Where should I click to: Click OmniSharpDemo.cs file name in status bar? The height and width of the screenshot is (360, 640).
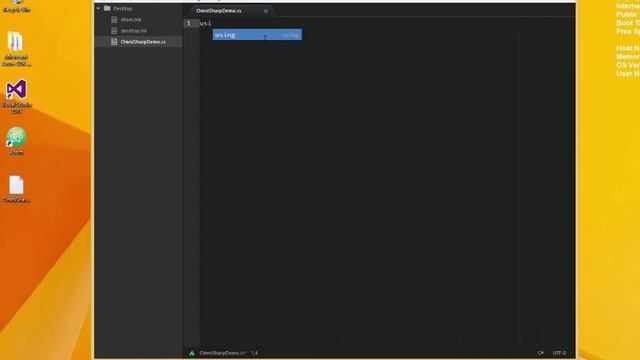[223, 353]
